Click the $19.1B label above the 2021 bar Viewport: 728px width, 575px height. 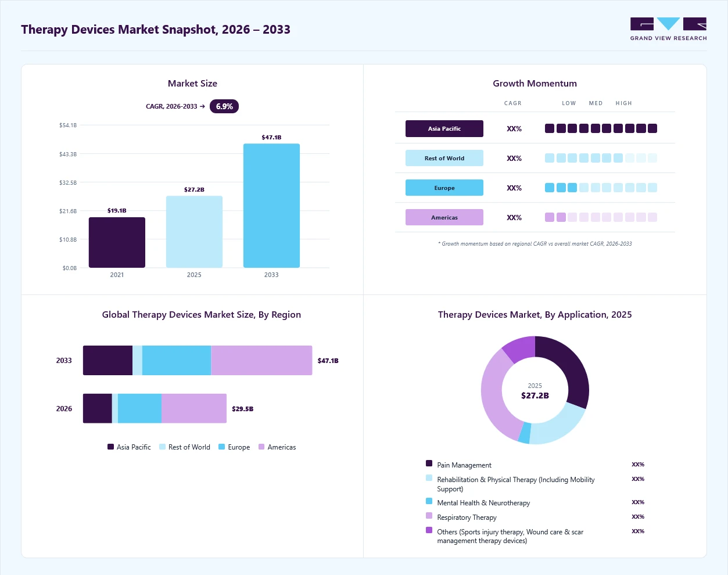(117, 211)
